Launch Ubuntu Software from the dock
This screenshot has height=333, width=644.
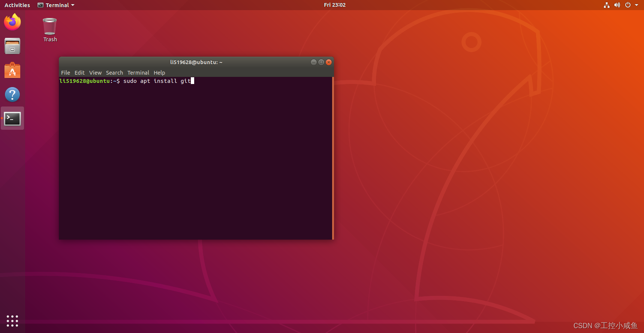(12, 70)
